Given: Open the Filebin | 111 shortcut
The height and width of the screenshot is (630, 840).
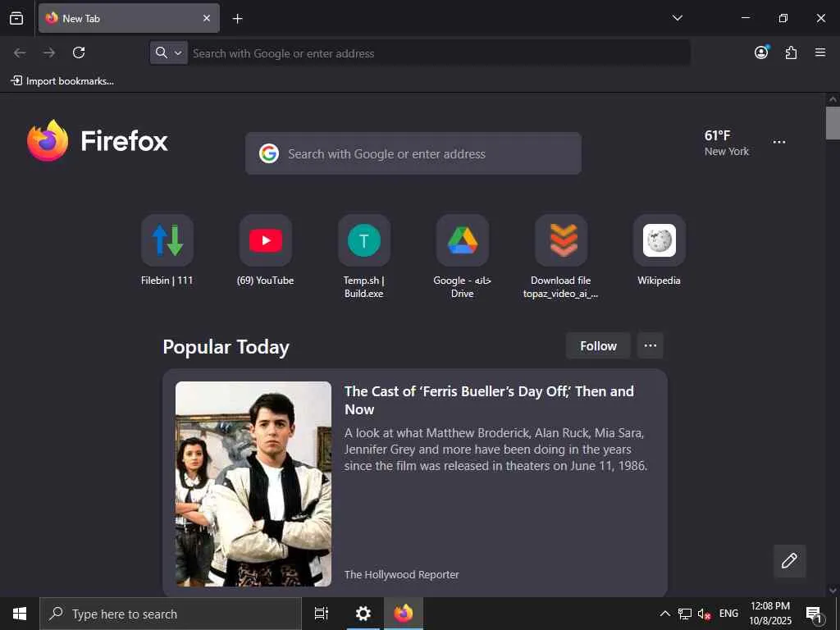Looking at the screenshot, I should [x=167, y=251].
